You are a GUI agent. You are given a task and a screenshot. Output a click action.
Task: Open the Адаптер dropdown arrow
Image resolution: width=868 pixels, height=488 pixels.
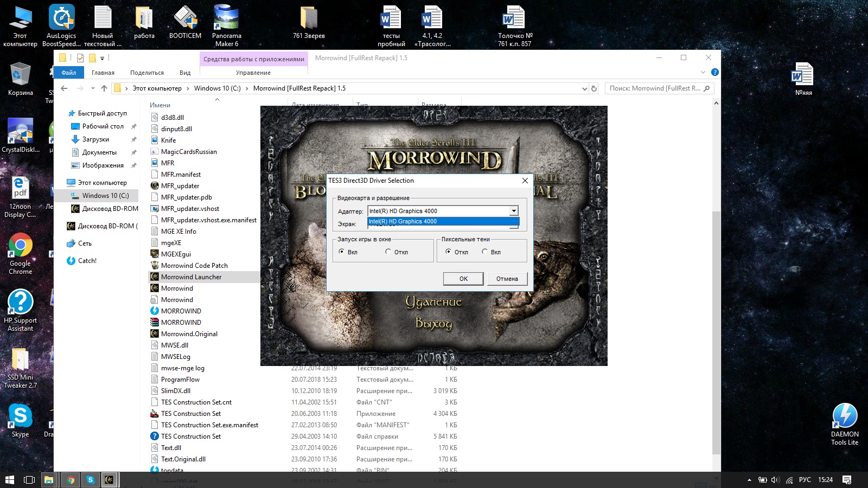click(514, 211)
